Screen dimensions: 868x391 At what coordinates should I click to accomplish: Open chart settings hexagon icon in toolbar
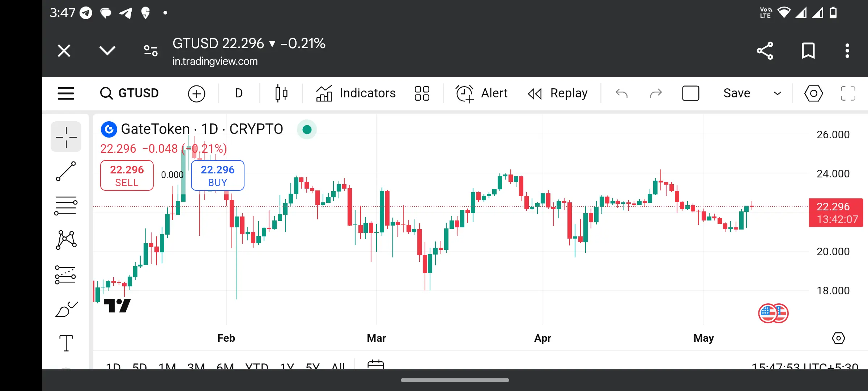coord(813,93)
